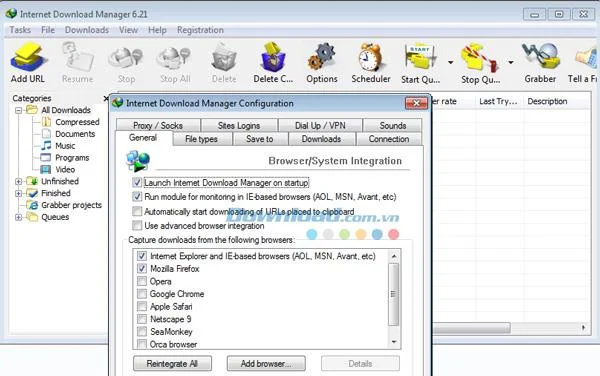The image size is (600, 376).
Task: Click the disabled Details button
Action: [x=360, y=363]
